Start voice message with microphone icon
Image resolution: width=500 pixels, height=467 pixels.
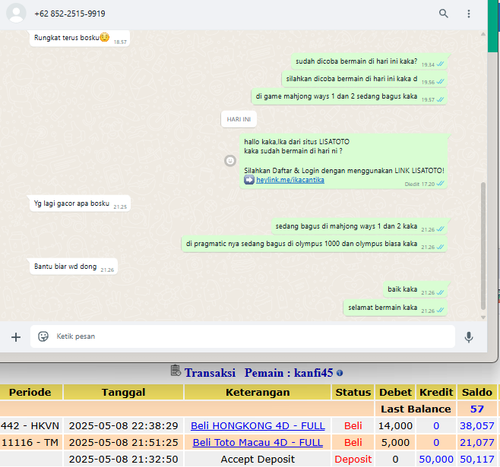coord(469,337)
